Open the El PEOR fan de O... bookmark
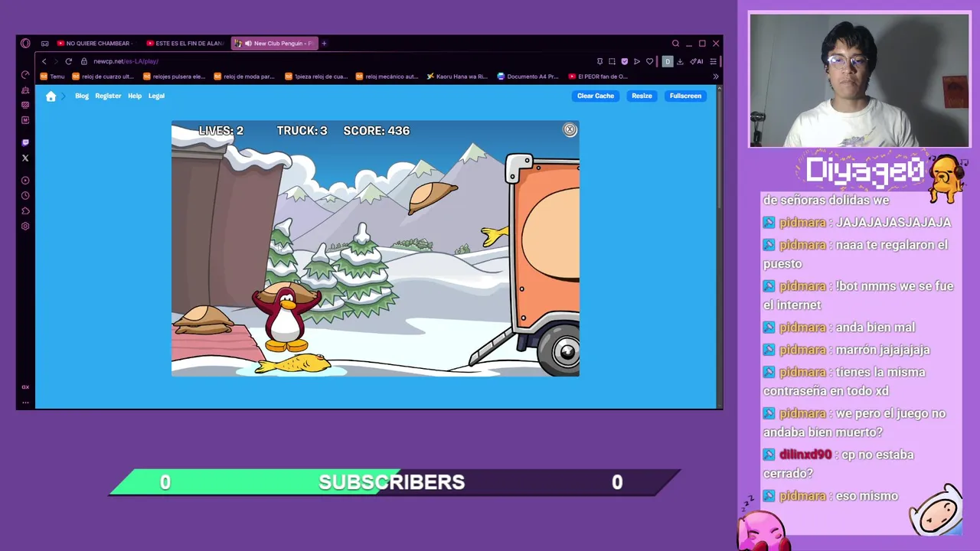 click(598, 77)
